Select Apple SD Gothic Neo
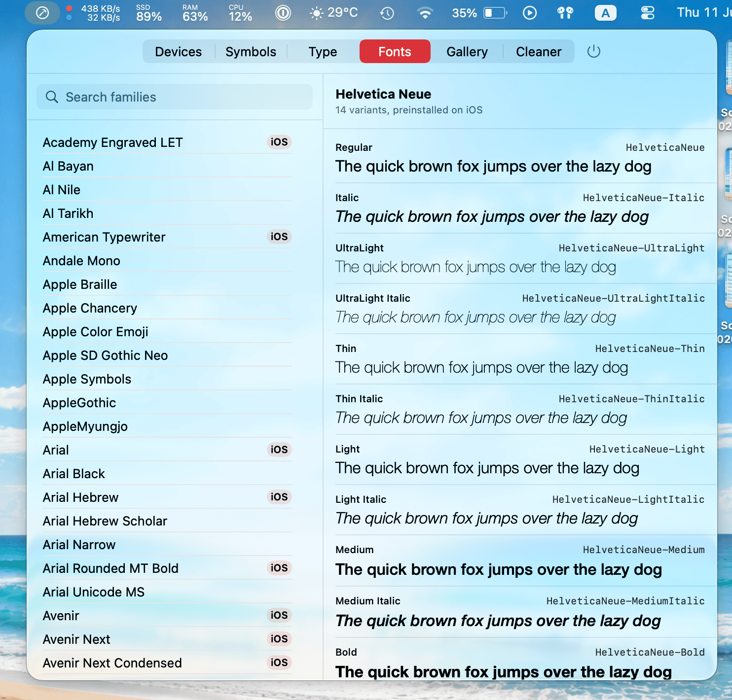The height and width of the screenshot is (700, 732). point(167,355)
